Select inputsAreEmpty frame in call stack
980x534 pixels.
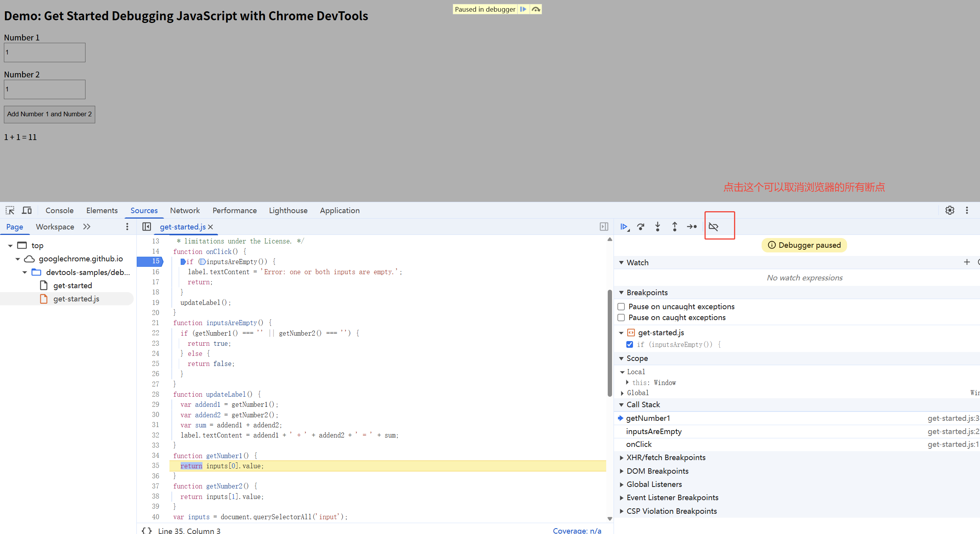click(x=654, y=431)
